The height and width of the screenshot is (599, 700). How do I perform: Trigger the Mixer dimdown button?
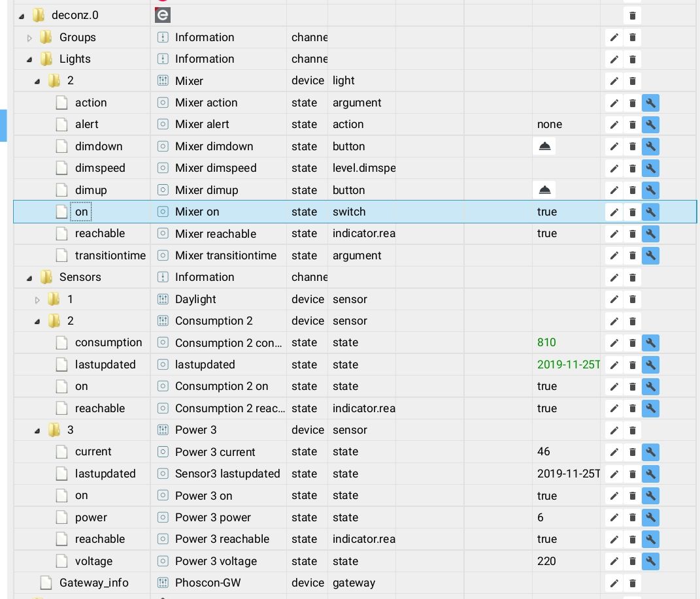pos(544,146)
